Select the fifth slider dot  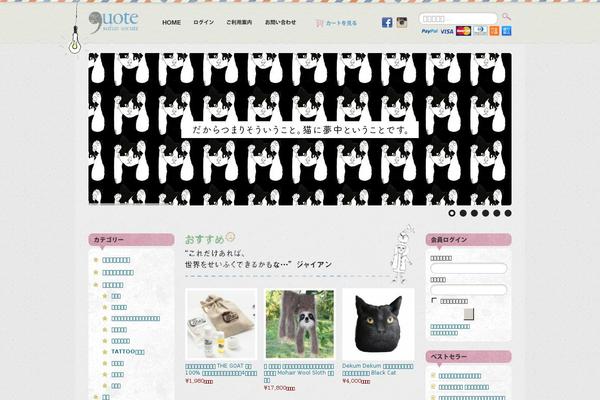pos(497,213)
